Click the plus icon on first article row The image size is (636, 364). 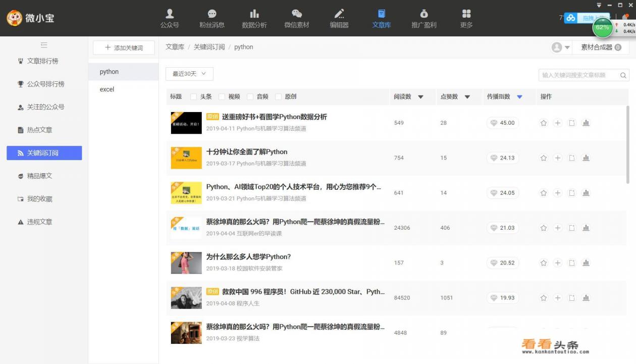(558, 122)
